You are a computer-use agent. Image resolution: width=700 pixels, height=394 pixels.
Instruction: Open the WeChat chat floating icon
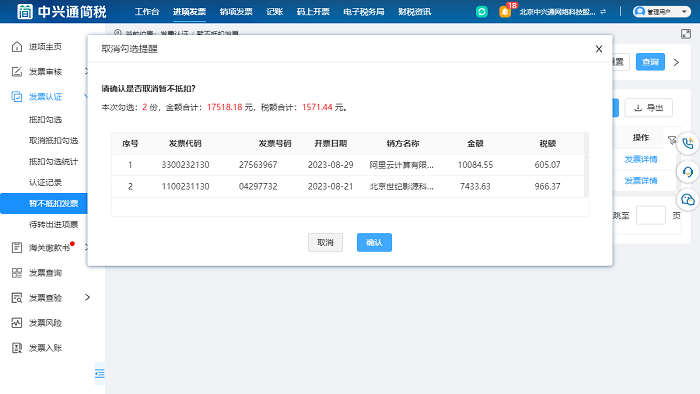(688, 199)
